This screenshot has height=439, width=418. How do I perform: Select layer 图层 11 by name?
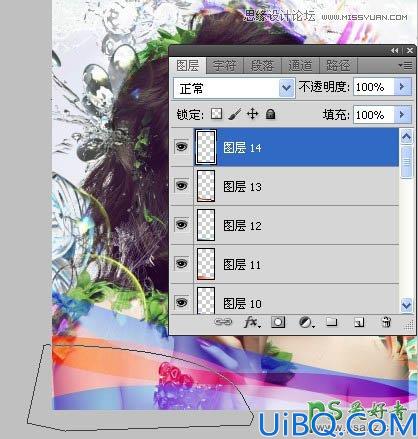coord(242,265)
